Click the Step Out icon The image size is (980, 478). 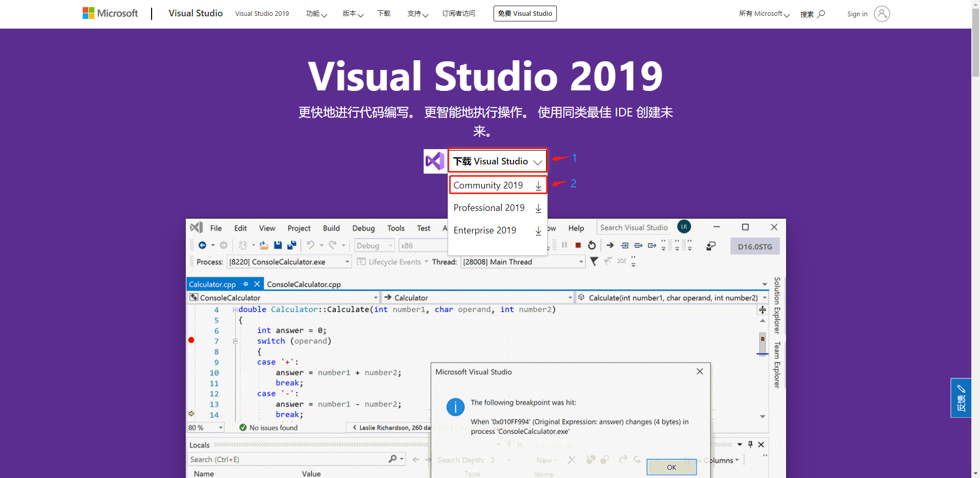652,245
